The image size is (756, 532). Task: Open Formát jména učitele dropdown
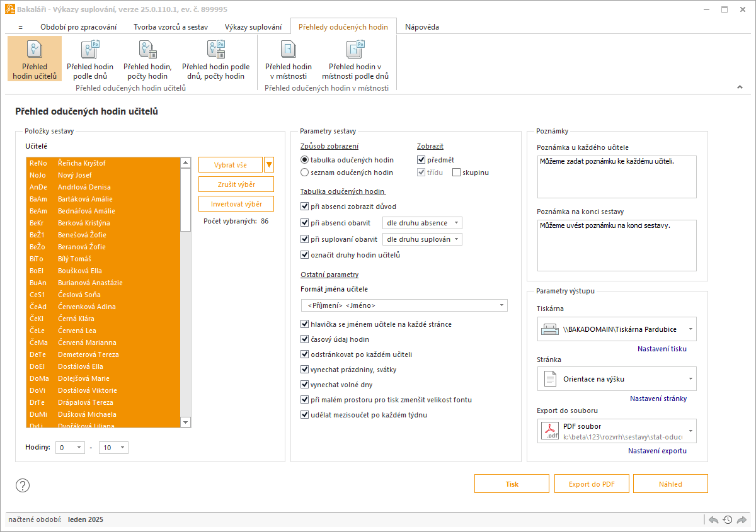pos(404,305)
